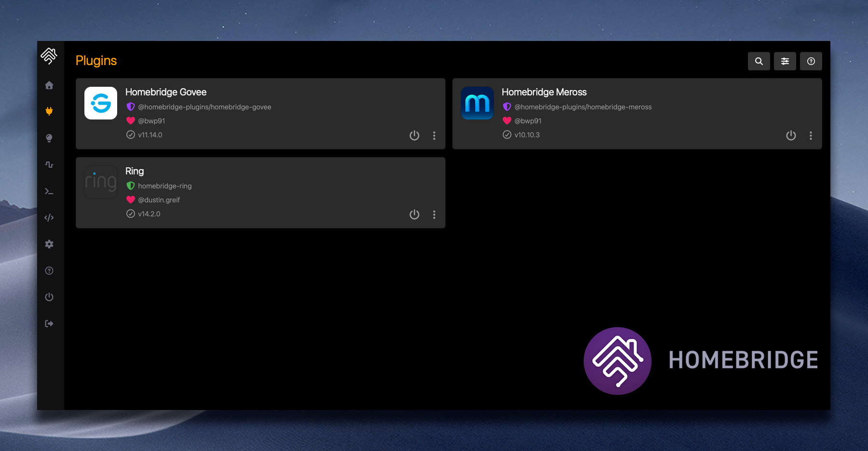Image resolution: width=868 pixels, height=451 pixels.
Task: Open the plugin settings sliders button
Action: 785,61
